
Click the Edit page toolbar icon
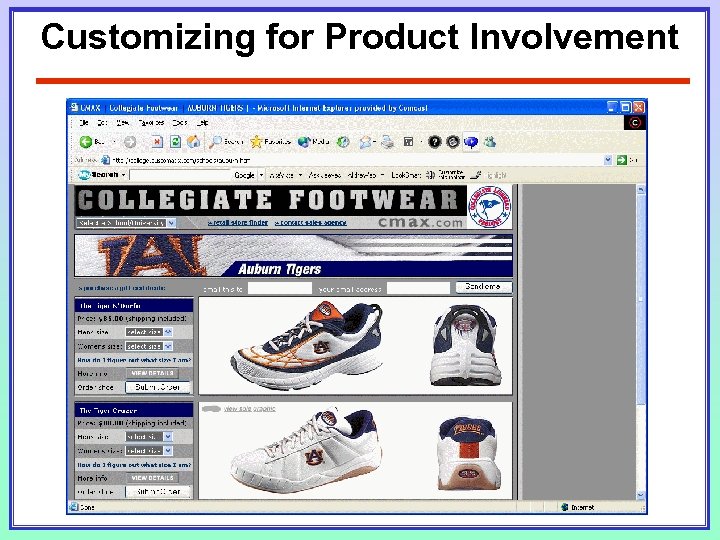tap(408, 142)
